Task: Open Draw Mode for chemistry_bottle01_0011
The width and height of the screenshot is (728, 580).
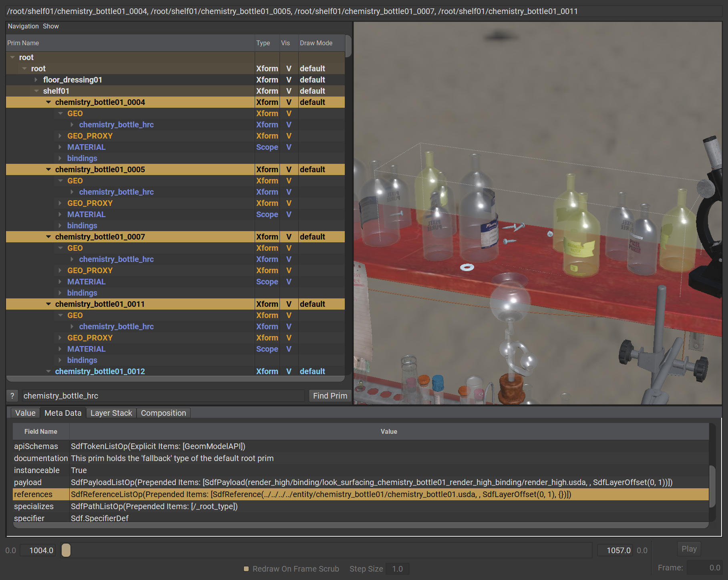Action: (312, 304)
